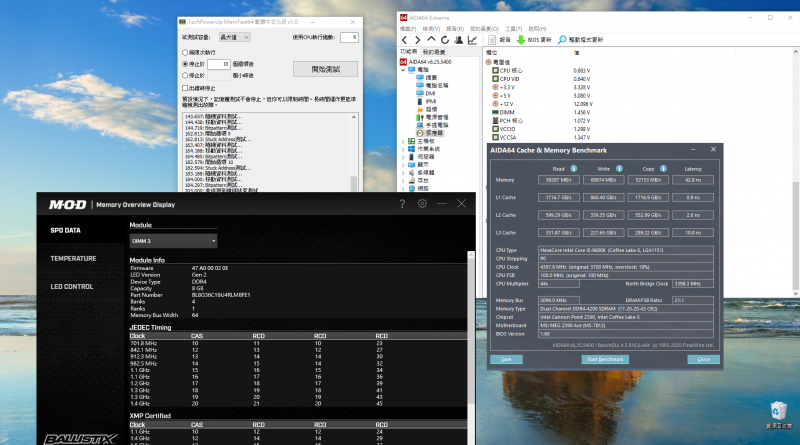
Task: Click Read info icon in benchmark
Action: [x=573, y=168]
